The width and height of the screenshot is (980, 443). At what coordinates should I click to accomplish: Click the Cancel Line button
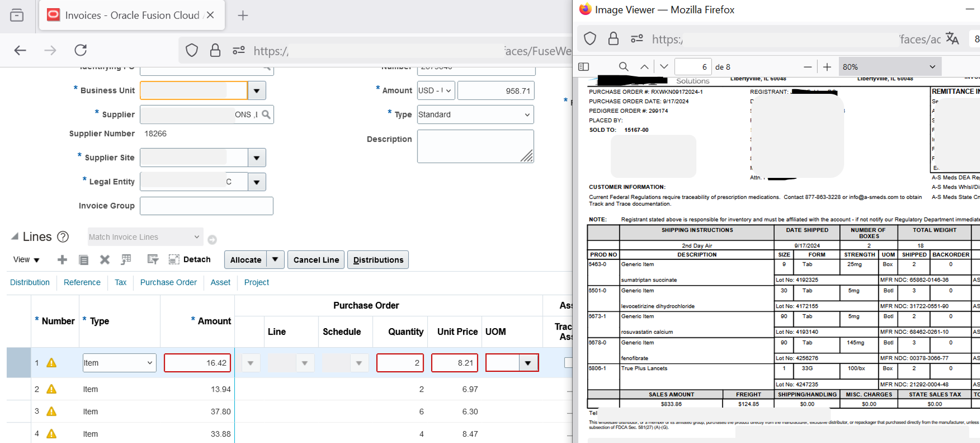coord(316,259)
